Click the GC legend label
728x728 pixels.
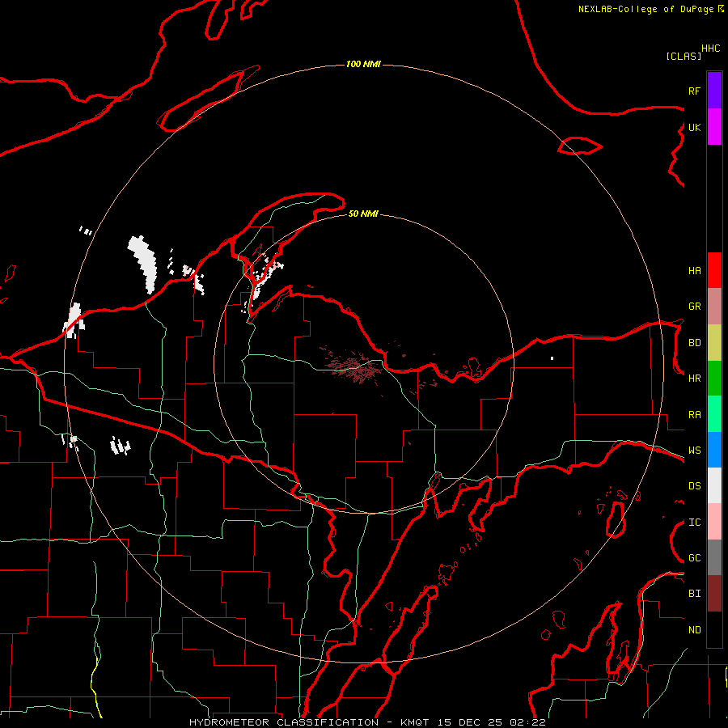695,558
